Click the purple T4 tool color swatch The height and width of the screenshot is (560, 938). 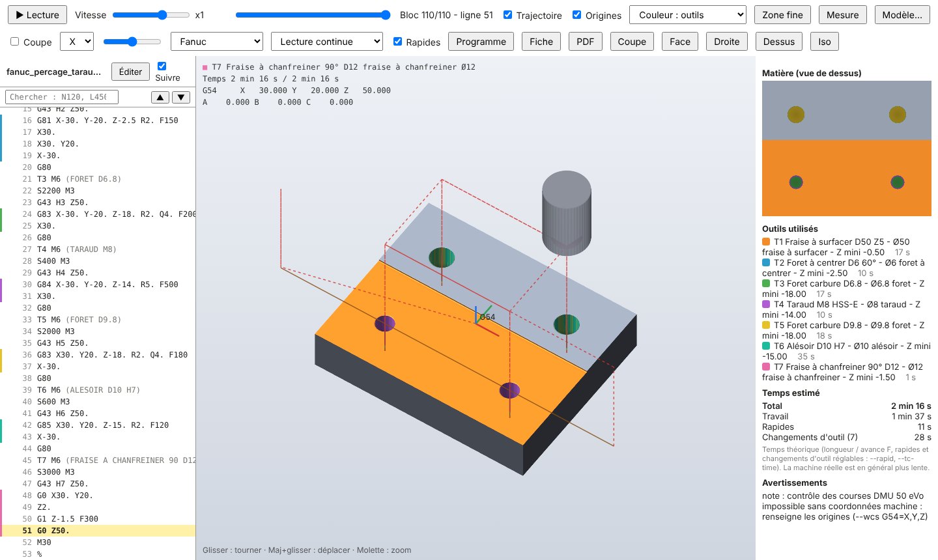766,304
